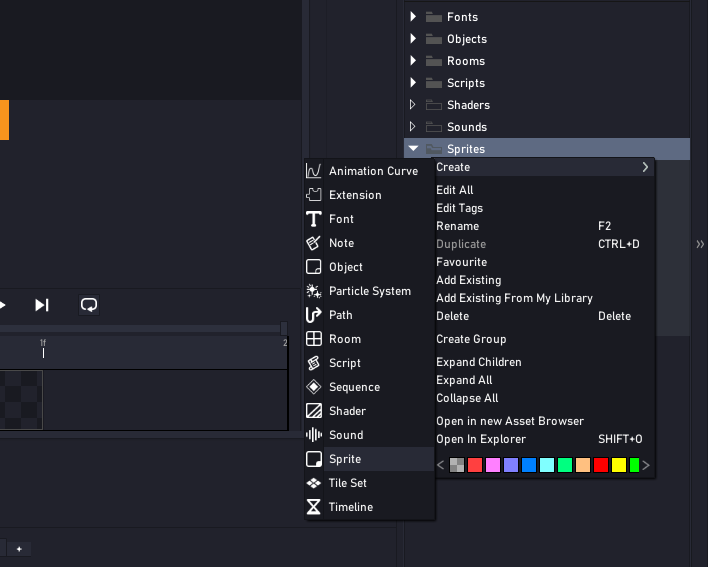Show previous colours with left arrow

[x=441, y=465]
